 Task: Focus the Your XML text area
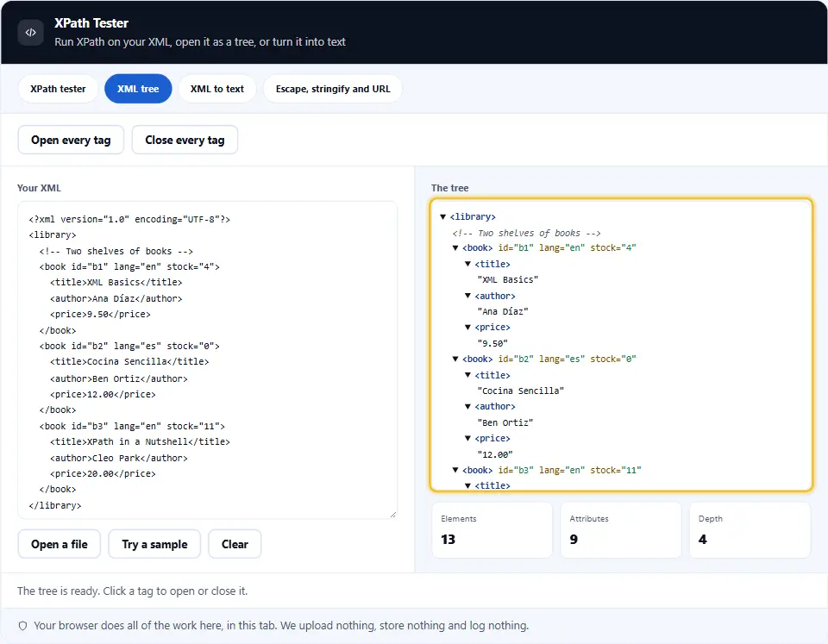[208, 360]
